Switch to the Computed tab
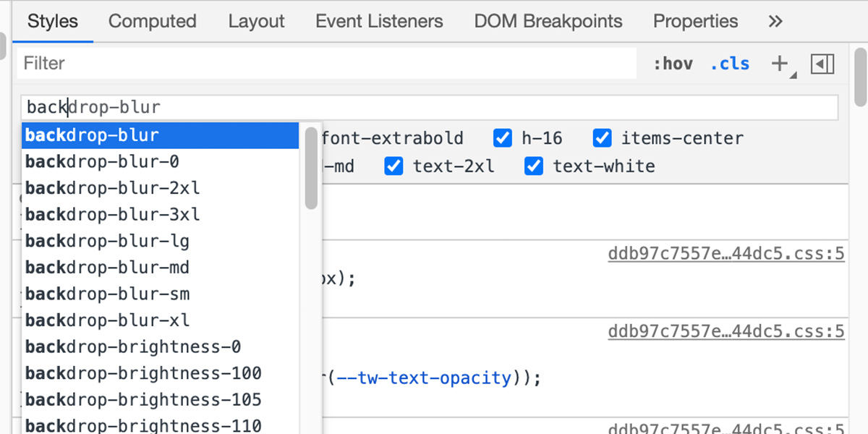Viewport: 868px width, 434px height. [x=153, y=21]
